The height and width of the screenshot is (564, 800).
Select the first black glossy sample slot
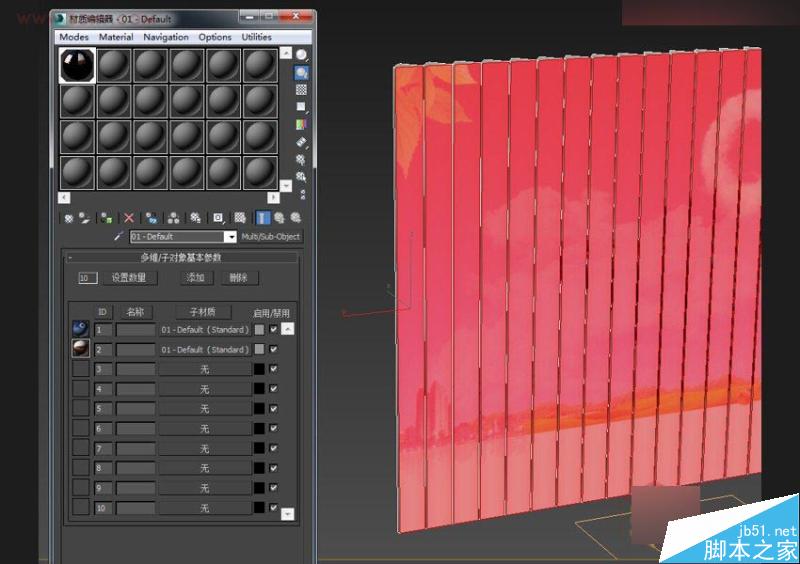pyautogui.click(x=77, y=65)
